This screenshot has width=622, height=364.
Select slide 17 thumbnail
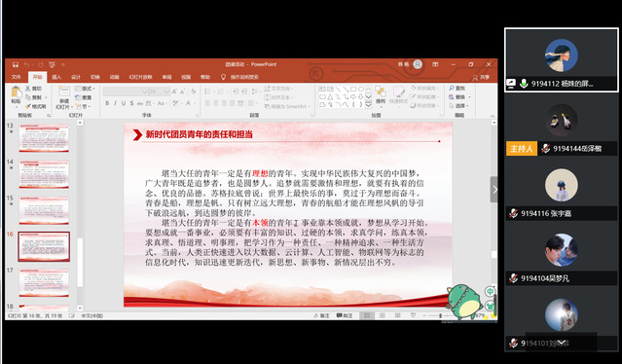44,282
